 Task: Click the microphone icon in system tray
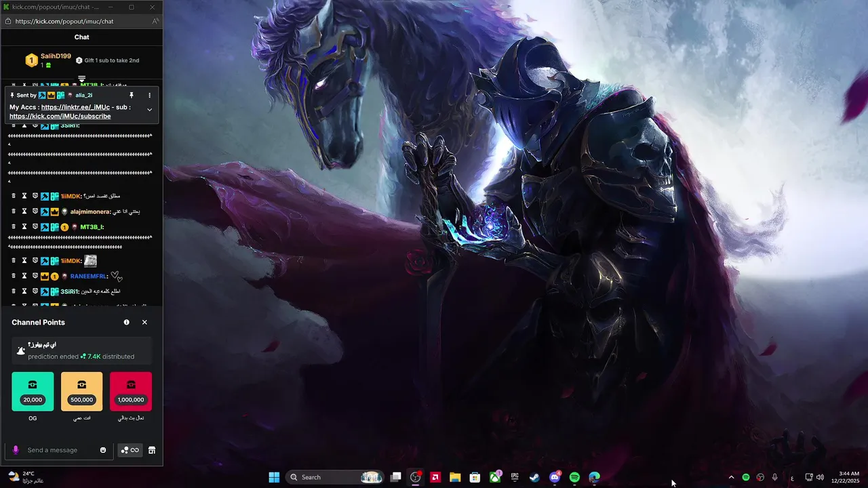(774, 477)
